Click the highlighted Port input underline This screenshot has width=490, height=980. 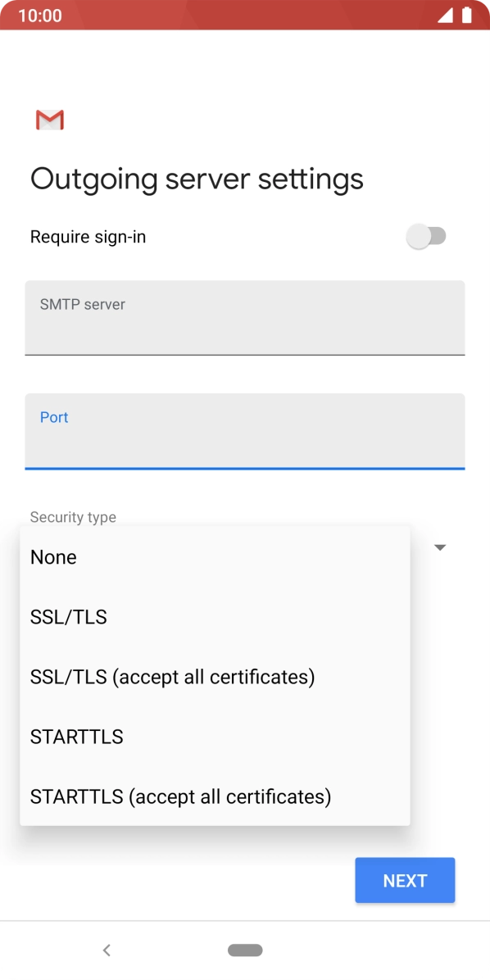coord(245,467)
